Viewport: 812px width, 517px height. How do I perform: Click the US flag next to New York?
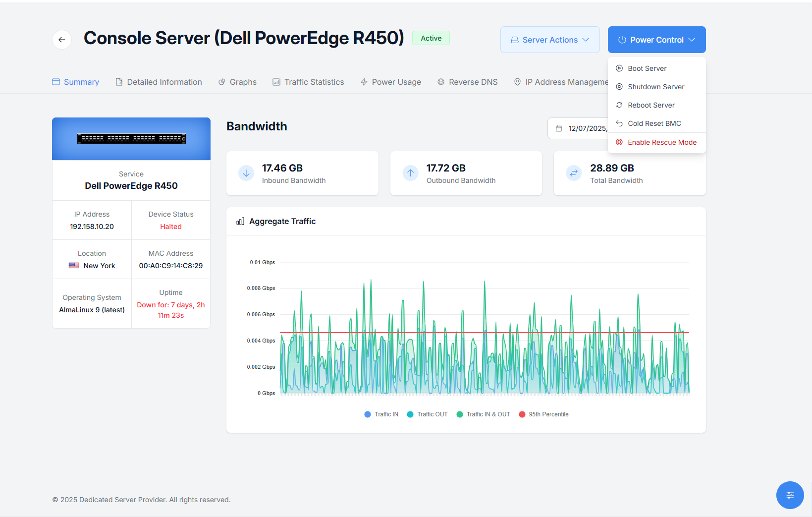[74, 266]
